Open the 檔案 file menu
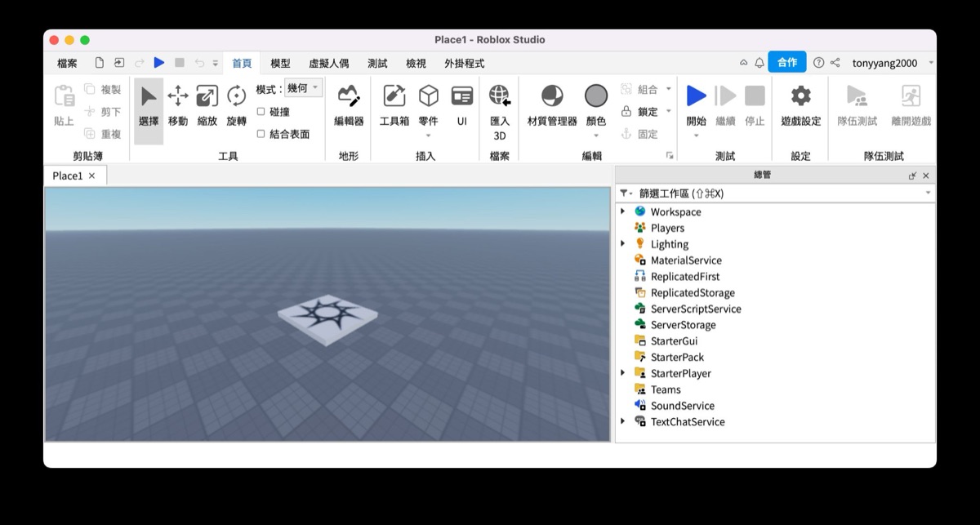 tap(68, 63)
